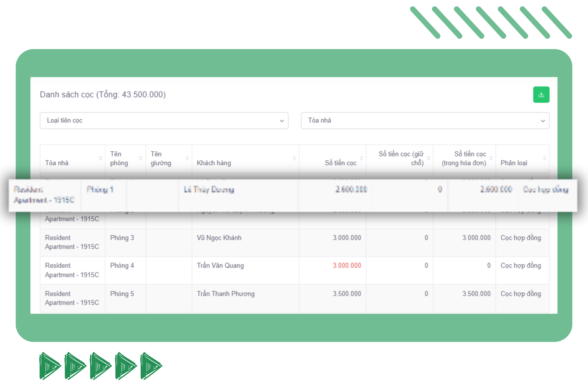Sort by Tên giường column icon
The image size is (588, 391).
(x=187, y=158)
